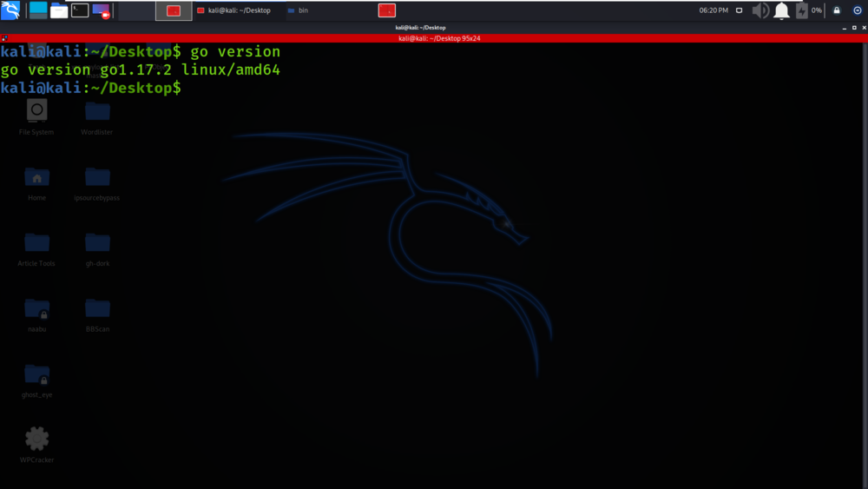Open the BBScan desktop folder
This screenshot has width=868, height=489.
tap(97, 314)
